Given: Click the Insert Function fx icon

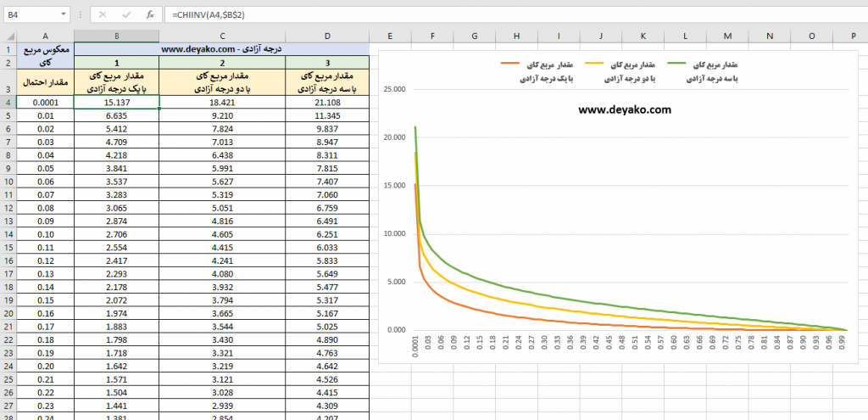Looking at the screenshot, I should click(x=150, y=14).
